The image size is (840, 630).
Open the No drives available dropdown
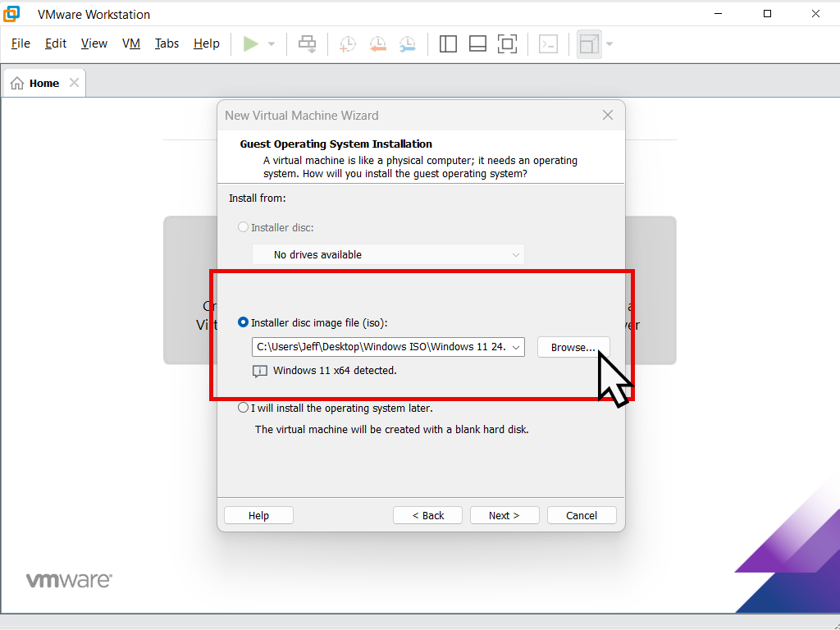(x=515, y=254)
